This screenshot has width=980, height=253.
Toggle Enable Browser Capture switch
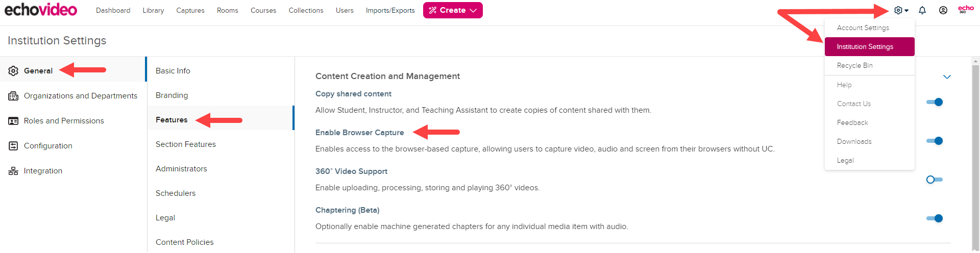click(x=935, y=141)
